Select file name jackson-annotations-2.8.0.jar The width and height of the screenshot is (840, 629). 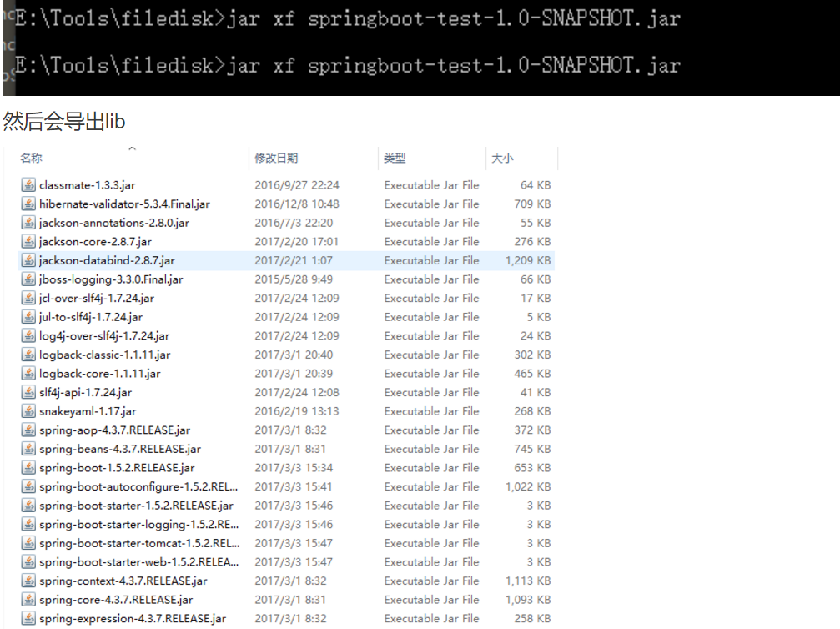(x=114, y=223)
